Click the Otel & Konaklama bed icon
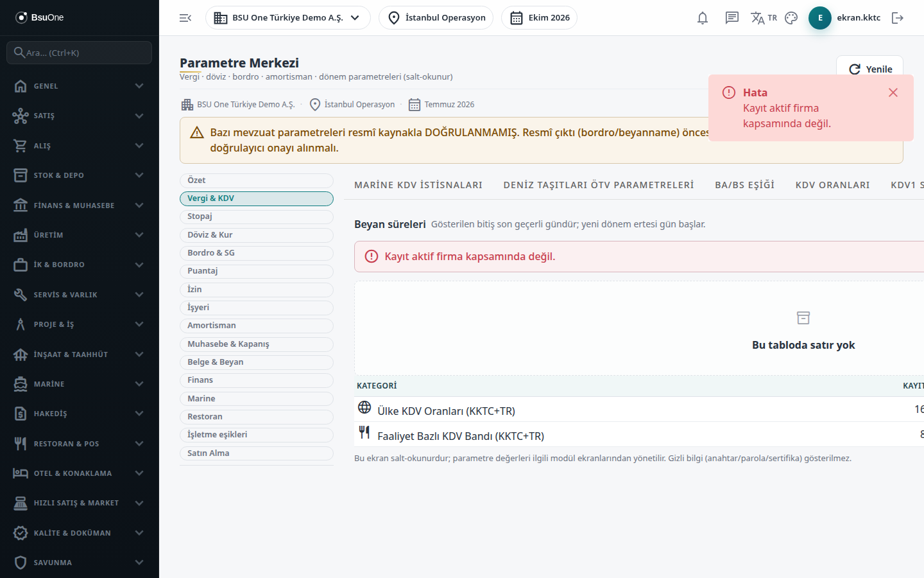This screenshot has width=924, height=578. tap(21, 473)
